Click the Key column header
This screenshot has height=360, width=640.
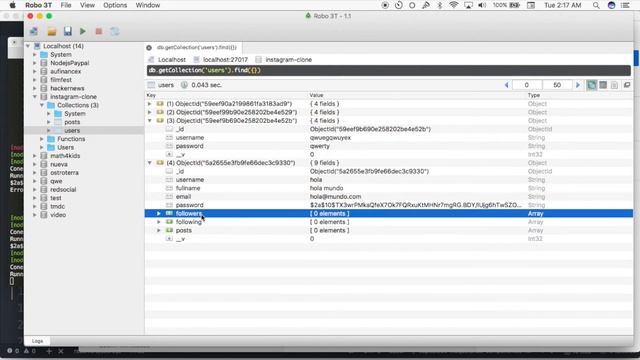coord(151,95)
